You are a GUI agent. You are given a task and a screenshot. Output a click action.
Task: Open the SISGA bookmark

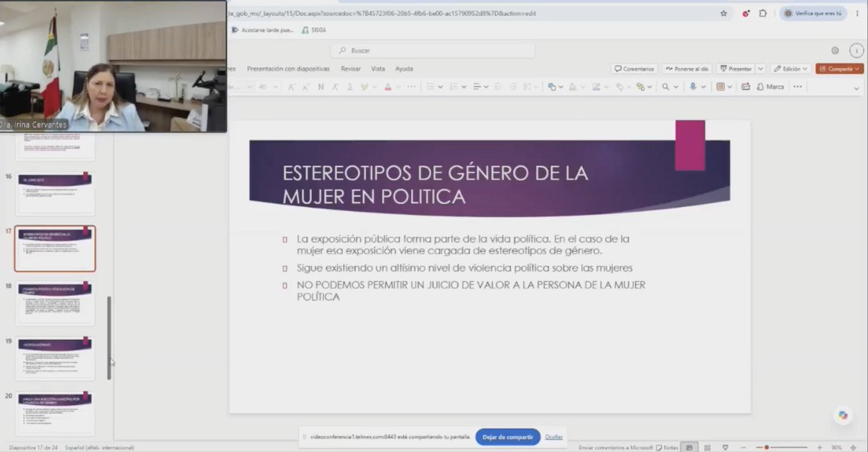tap(313, 30)
